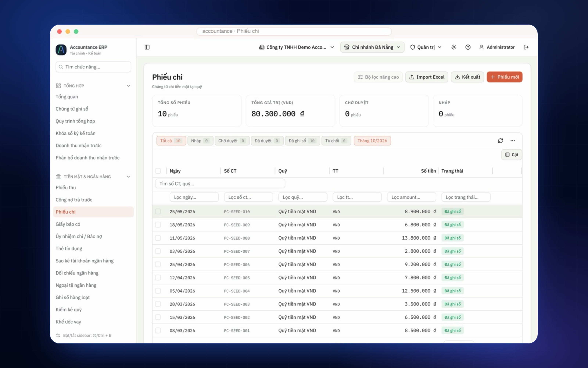Tick checkbox for PC-SEED-004 row
Image resolution: width=588 pixels, height=368 pixels.
[x=158, y=291]
